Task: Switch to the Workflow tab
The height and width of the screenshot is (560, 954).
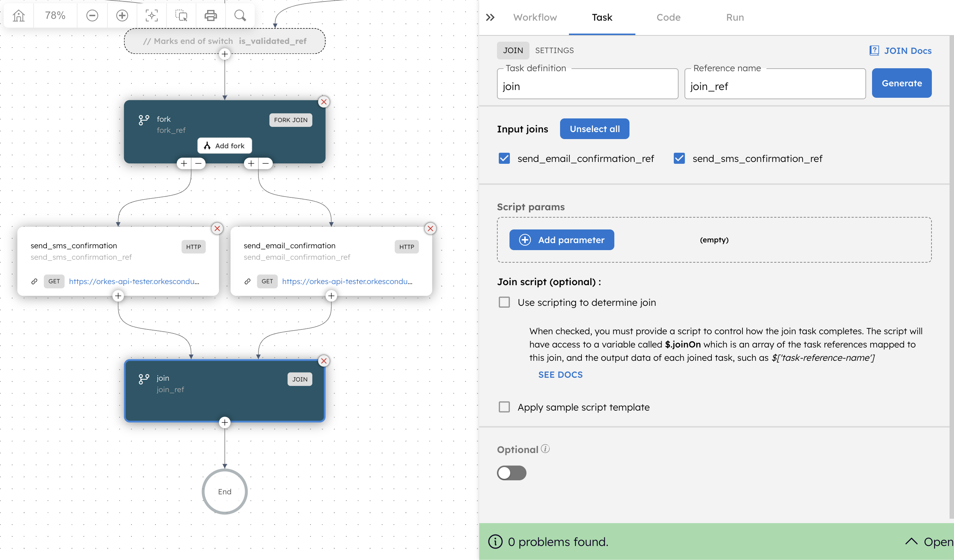Action: [x=535, y=17]
